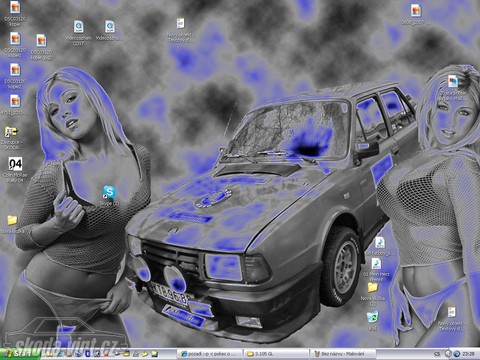This screenshot has width=480, height=360.
Task: Select the Nová složka folder on left
Action: tap(12, 220)
